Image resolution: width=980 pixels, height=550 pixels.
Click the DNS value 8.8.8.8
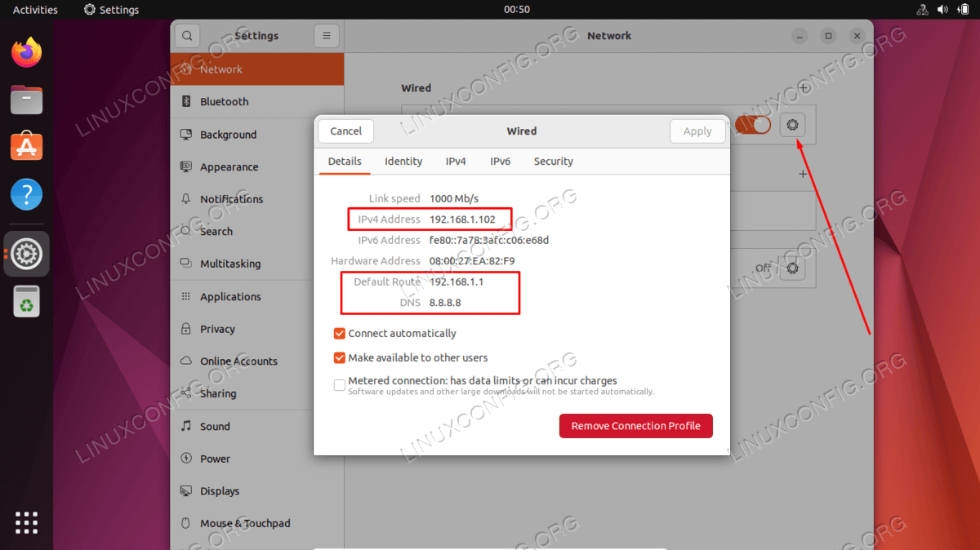coord(445,303)
